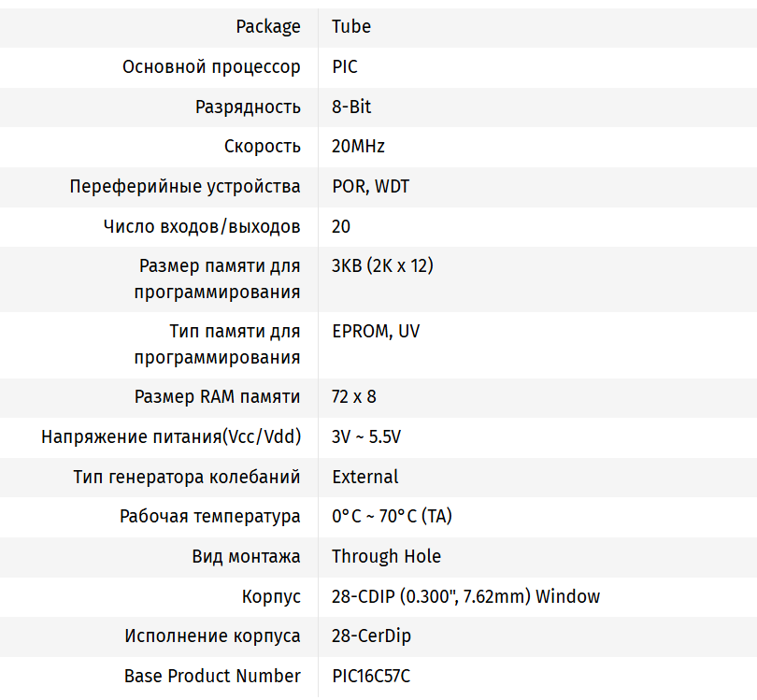Select the "PIC16C57C" base product number
The image size is (757, 700).
(x=371, y=677)
